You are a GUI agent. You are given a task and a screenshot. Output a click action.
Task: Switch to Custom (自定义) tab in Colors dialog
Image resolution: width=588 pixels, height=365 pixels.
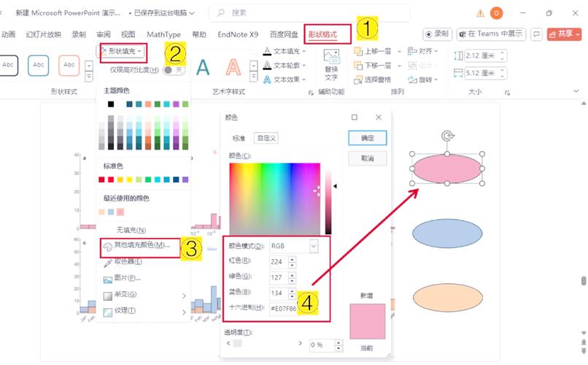click(266, 138)
